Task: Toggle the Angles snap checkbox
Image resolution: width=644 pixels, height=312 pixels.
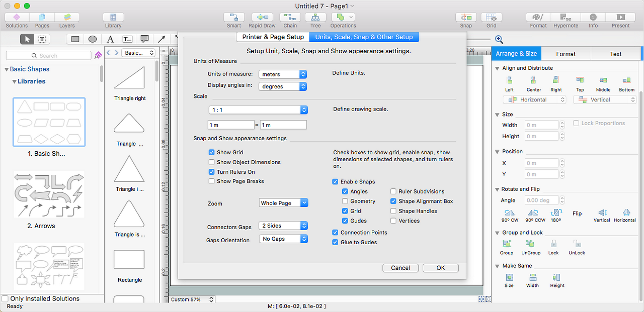Action: (x=345, y=191)
